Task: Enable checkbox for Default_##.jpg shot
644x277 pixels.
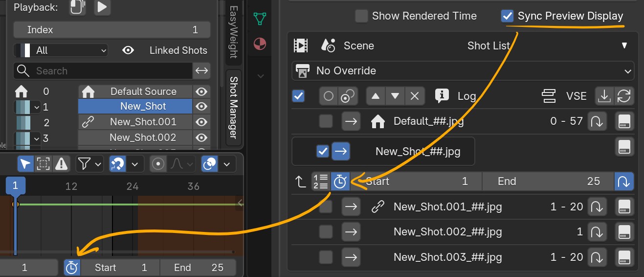Action: pos(326,121)
